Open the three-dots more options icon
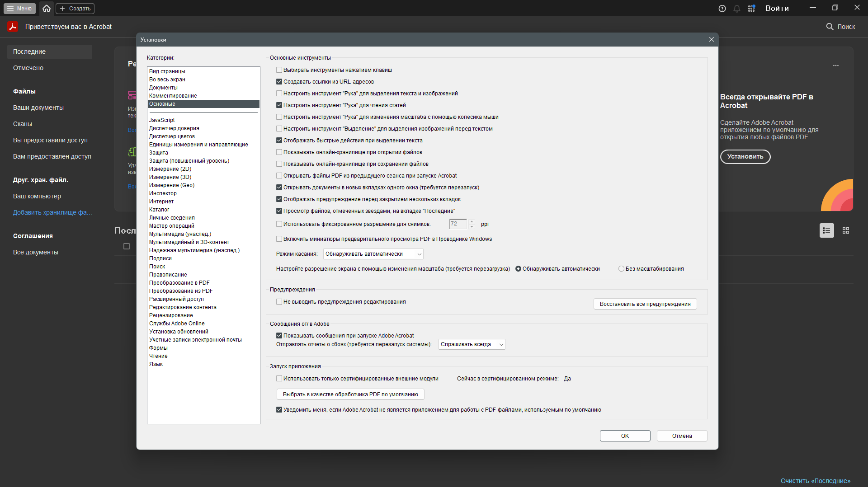The height and width of the screenshot is (488, 868). point(836,66)
